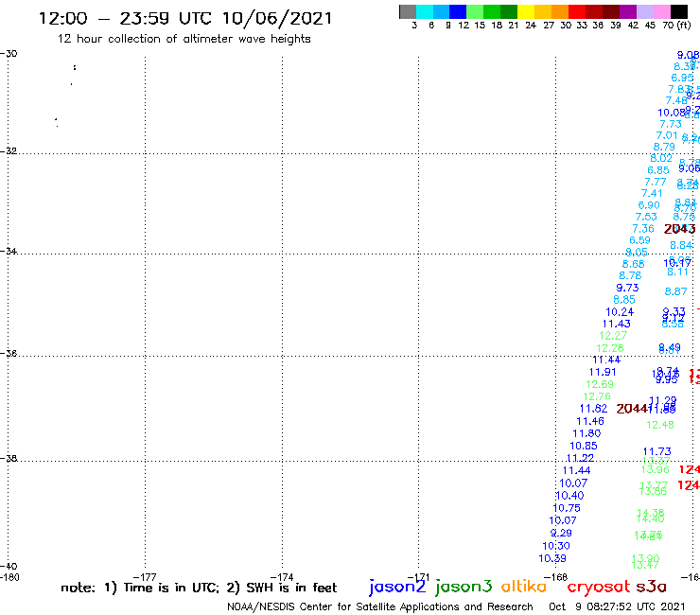Viewport: 700px width, 615px height.
Task: Click wave height value '8.85'
Action: click(x=624, y=300)
